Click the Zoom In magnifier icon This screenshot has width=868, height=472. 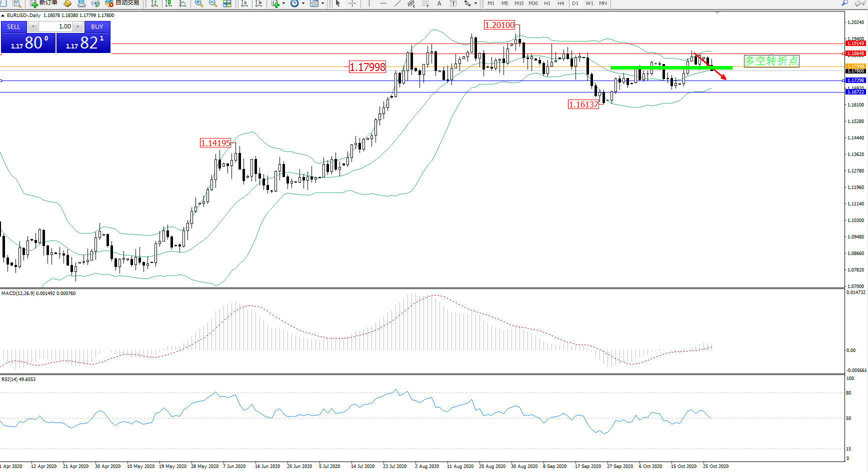tap(199, 3)
